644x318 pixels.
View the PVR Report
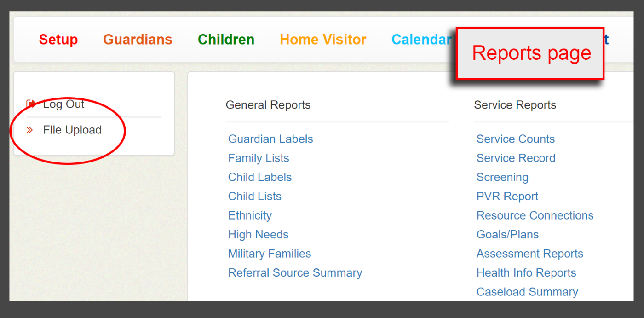(x=507, y=197)
